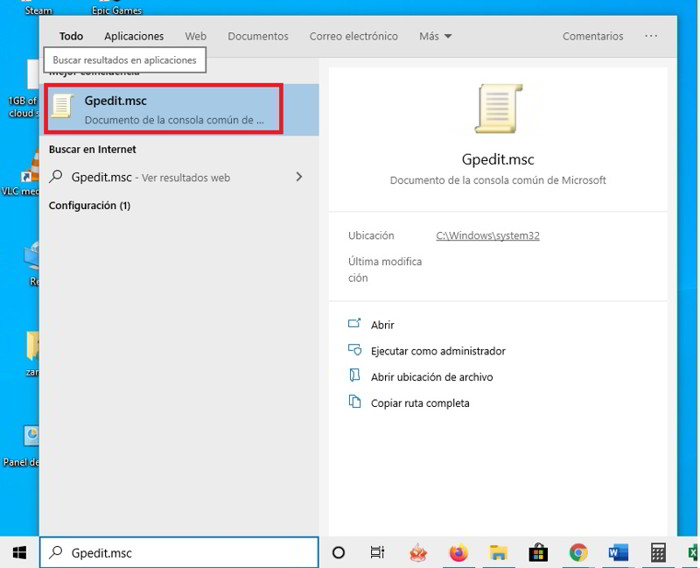Open the C:\Windows\system32 location link
The width and height of the screenshot is (700, 568).
[488, 236]
